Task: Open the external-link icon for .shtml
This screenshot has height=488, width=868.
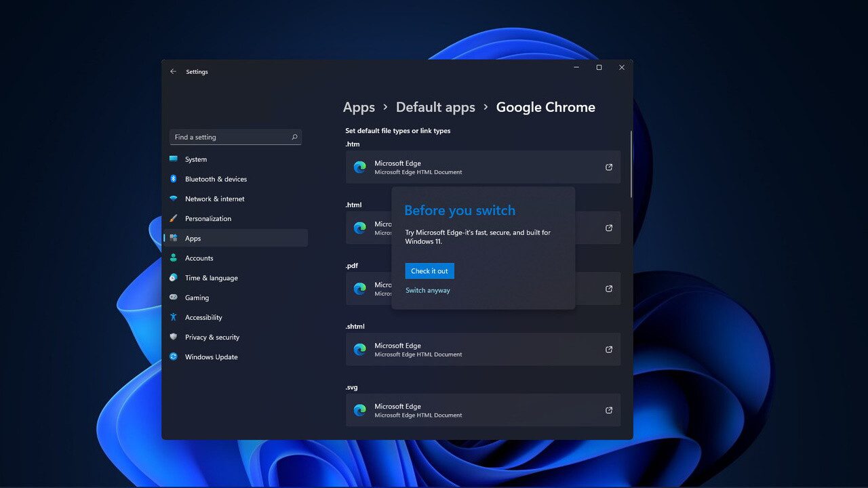Action: pyautogui.click(x=608, y=350)
